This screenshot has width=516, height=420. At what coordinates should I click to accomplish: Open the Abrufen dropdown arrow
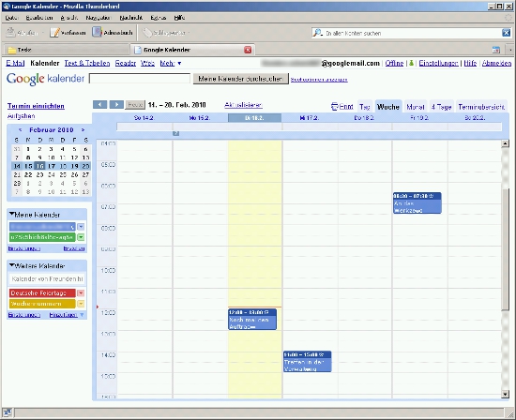tap(43, 33)
